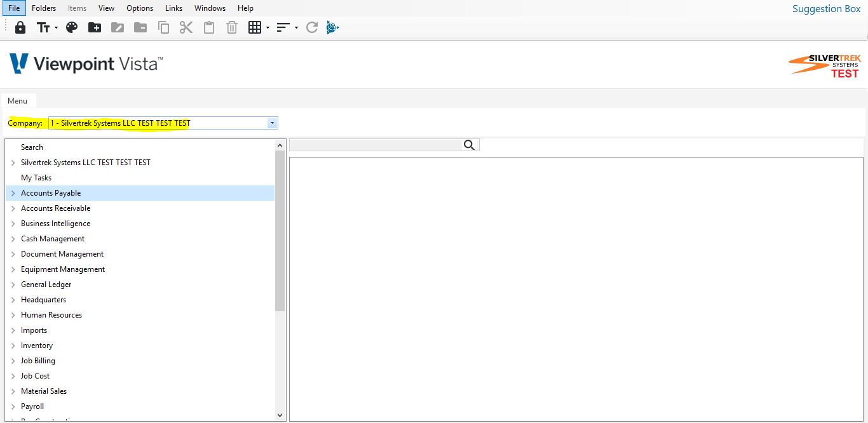Select Headquarters tree item
868x423 pixels.
(x=43, y=300)
